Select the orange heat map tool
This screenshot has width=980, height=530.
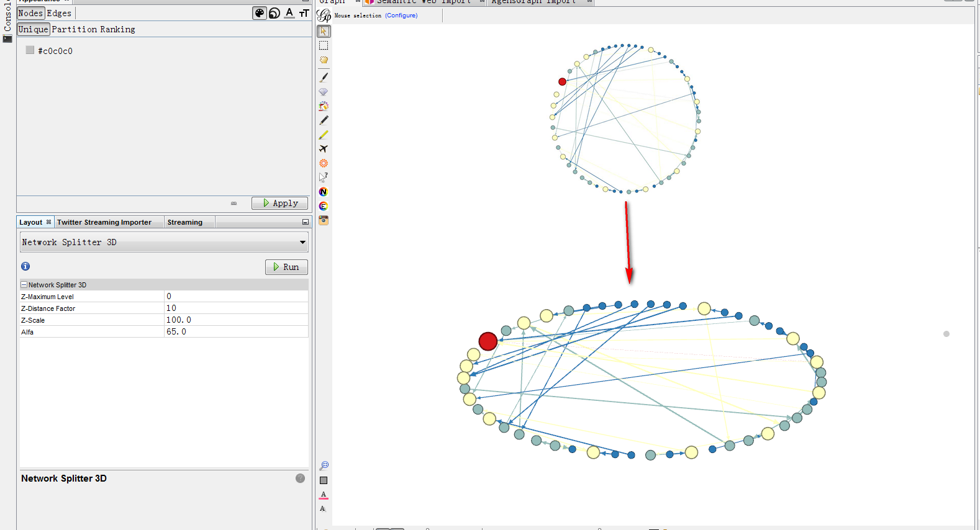pos(324,163)
